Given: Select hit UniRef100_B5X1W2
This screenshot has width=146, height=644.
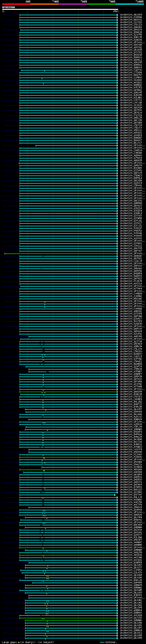Looking at the screenshot, I should [131, 299].
